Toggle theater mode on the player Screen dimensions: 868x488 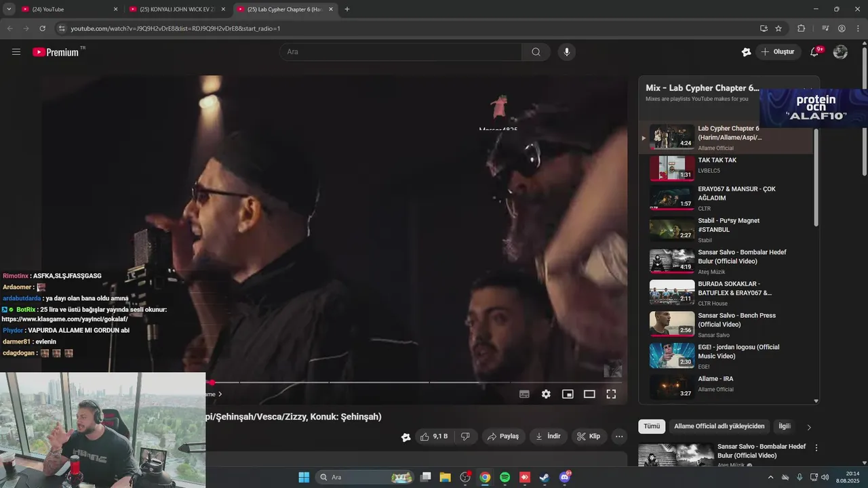(589, 394)
